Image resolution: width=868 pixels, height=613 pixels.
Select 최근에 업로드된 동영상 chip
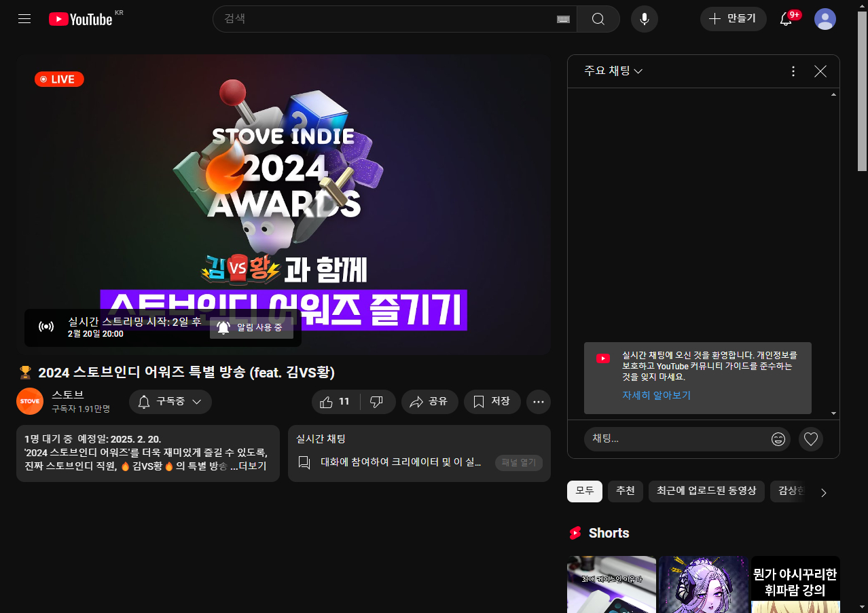click(707, 491)
